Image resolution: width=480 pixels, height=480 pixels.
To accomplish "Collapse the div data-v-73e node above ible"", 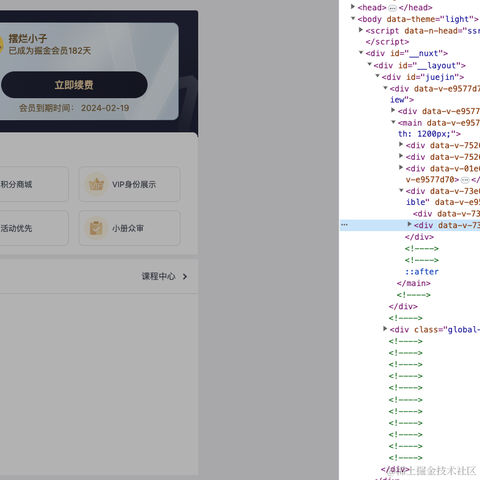I will point(401,190).
